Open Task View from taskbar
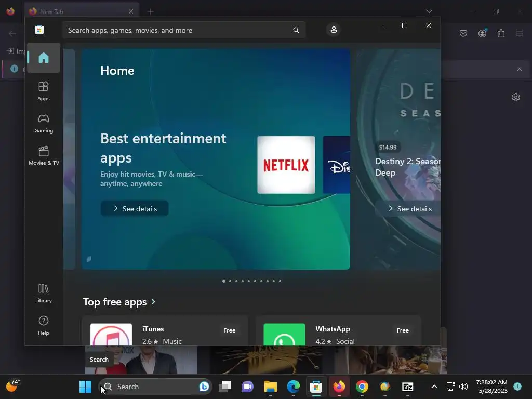532x399 pixels. pos(224,387)
